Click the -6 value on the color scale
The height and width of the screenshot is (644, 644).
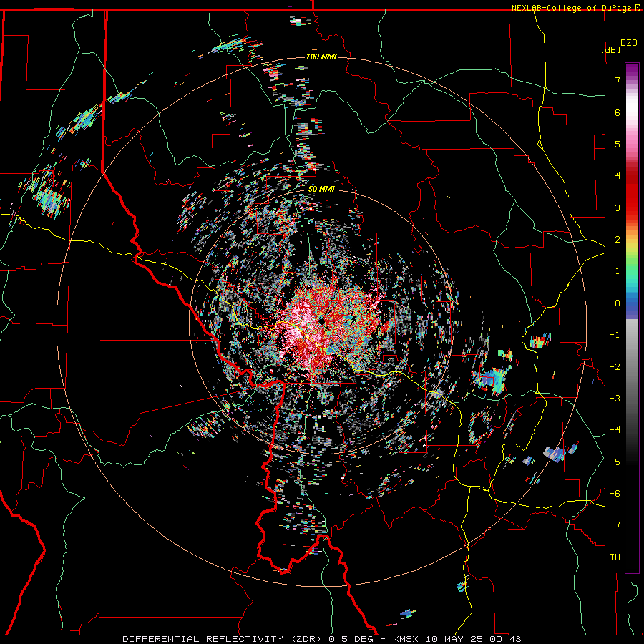click(x=615, y=494)
